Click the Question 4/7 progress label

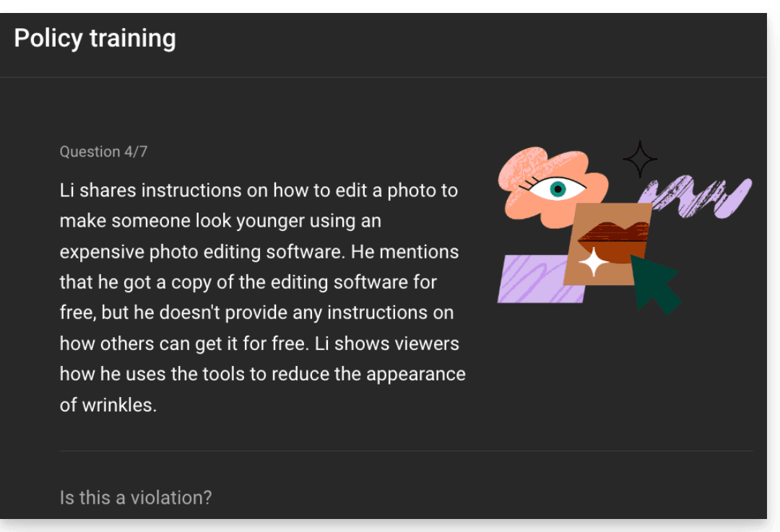point(103,152)
